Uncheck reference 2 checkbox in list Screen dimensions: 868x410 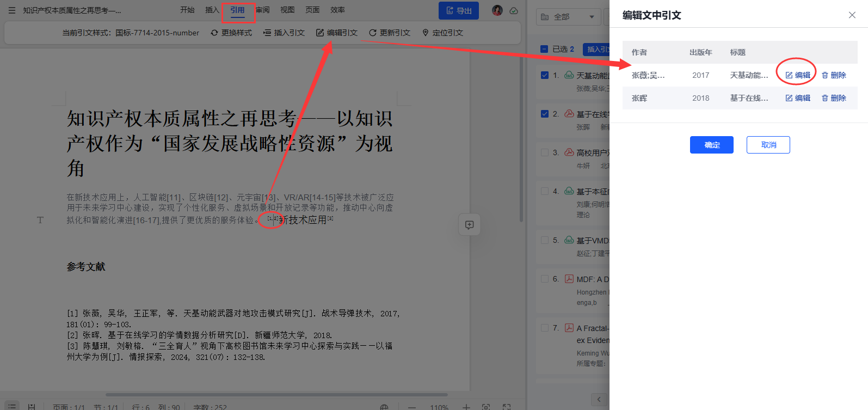(x=545, y=114)
